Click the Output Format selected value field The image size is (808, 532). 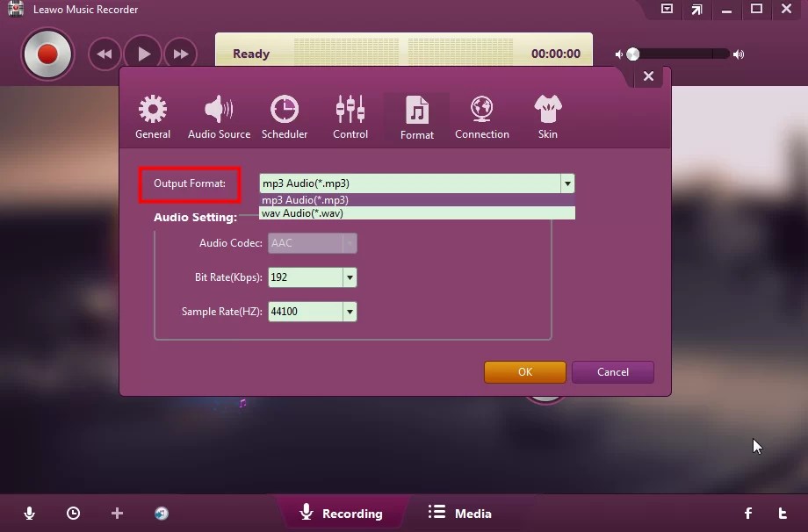(x=410, y=183)
